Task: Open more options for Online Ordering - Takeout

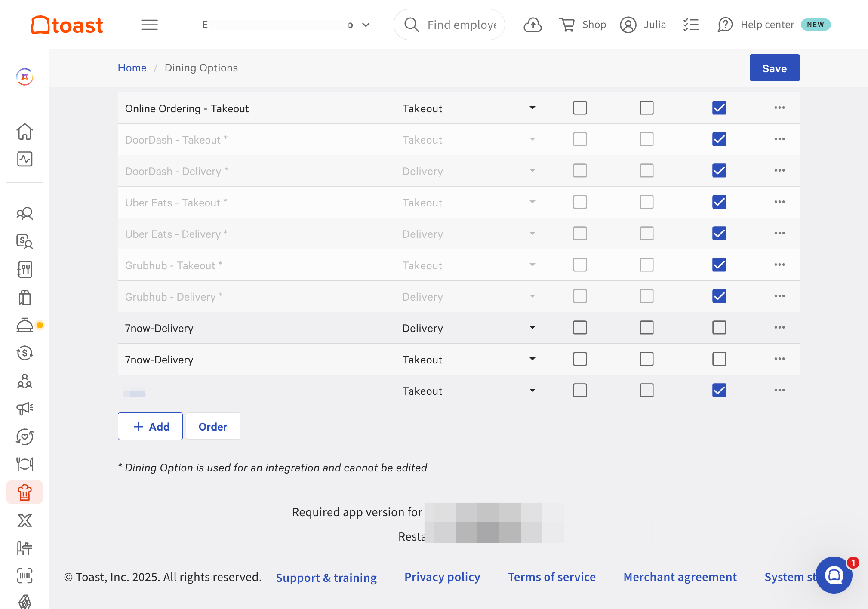Action: (779, 108)
